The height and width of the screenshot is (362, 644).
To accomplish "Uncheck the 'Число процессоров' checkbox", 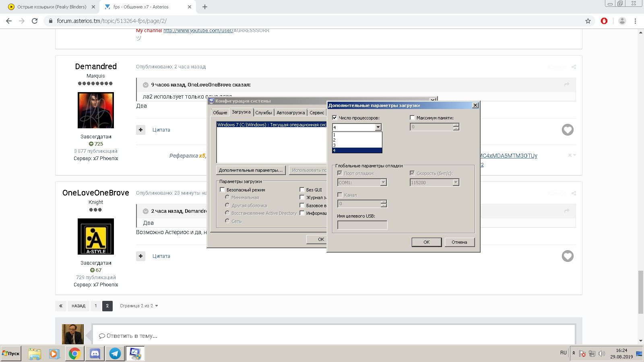I will 334,118.
